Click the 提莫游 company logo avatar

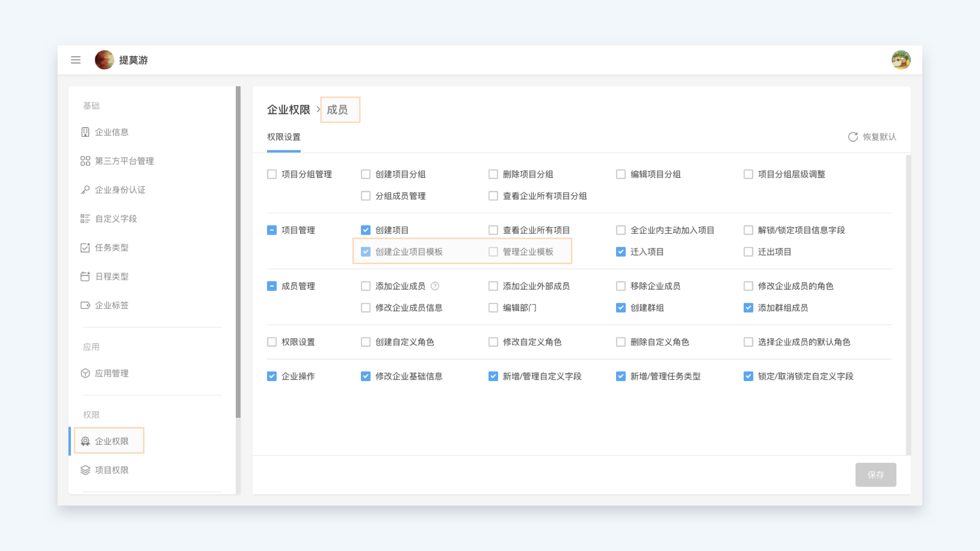tap(104, 60)
